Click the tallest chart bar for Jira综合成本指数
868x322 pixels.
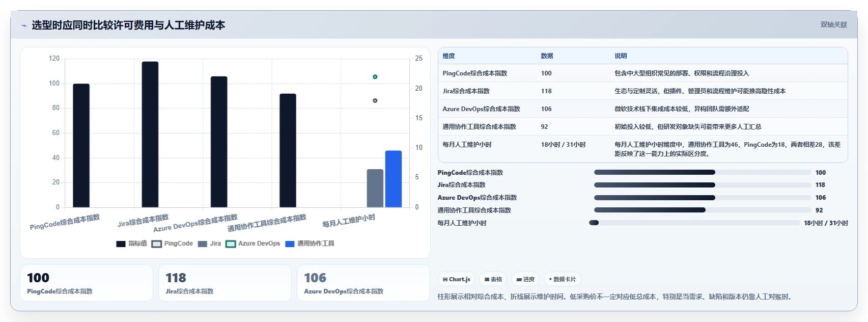pos(150,135)
